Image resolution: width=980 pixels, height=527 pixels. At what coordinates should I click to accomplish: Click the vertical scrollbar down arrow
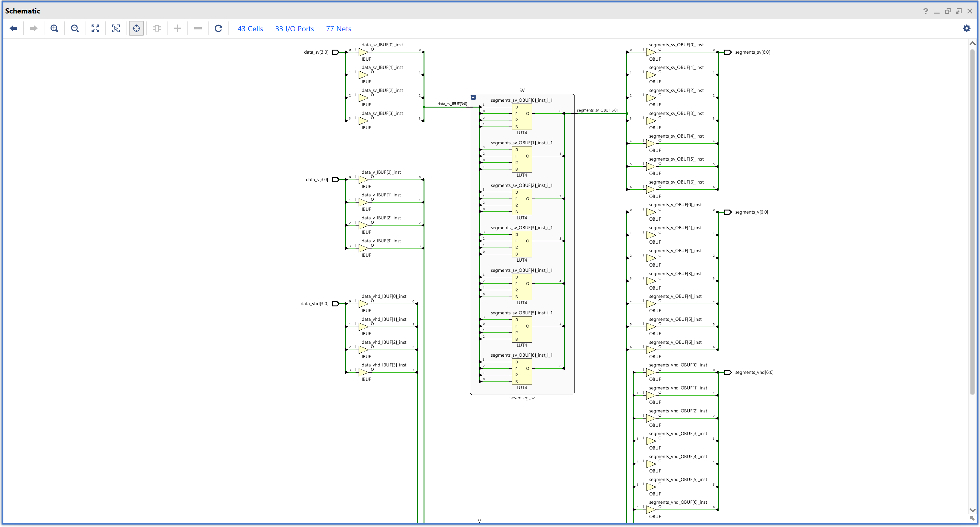click(972, 510)
